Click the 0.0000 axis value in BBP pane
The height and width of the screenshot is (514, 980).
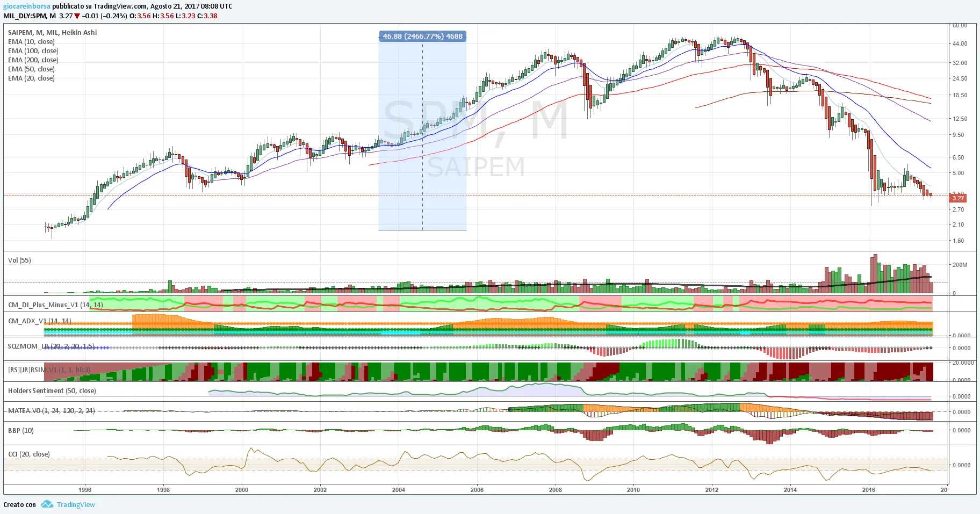click(x=961, y=430)
